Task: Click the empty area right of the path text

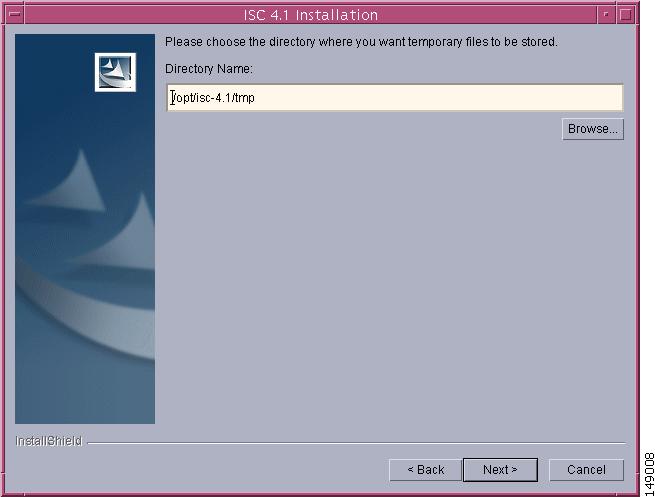Action: pos(439,98)
